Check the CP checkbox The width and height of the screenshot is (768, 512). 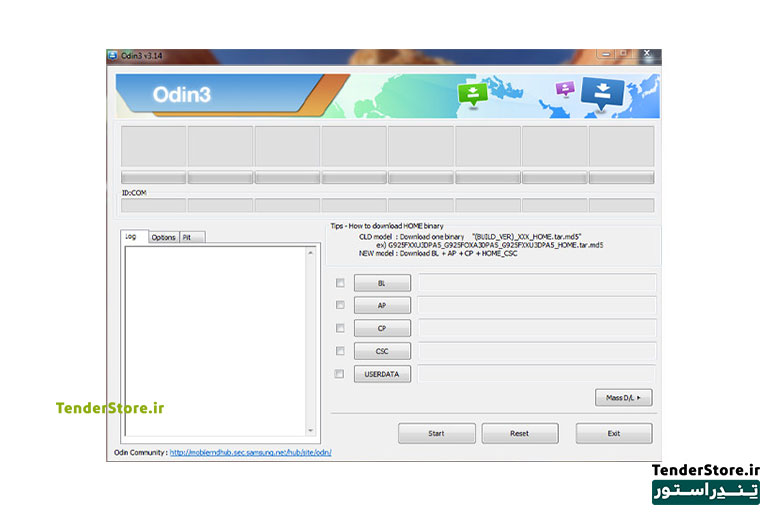[340, 328]
